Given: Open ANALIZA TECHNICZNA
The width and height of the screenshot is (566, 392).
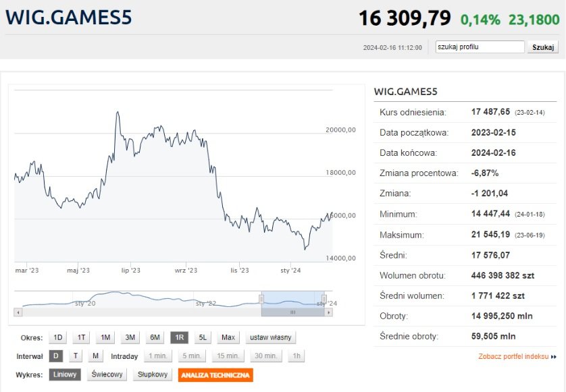Looking at the screenshot, I should pyautogui.click(x=215, y=374).
